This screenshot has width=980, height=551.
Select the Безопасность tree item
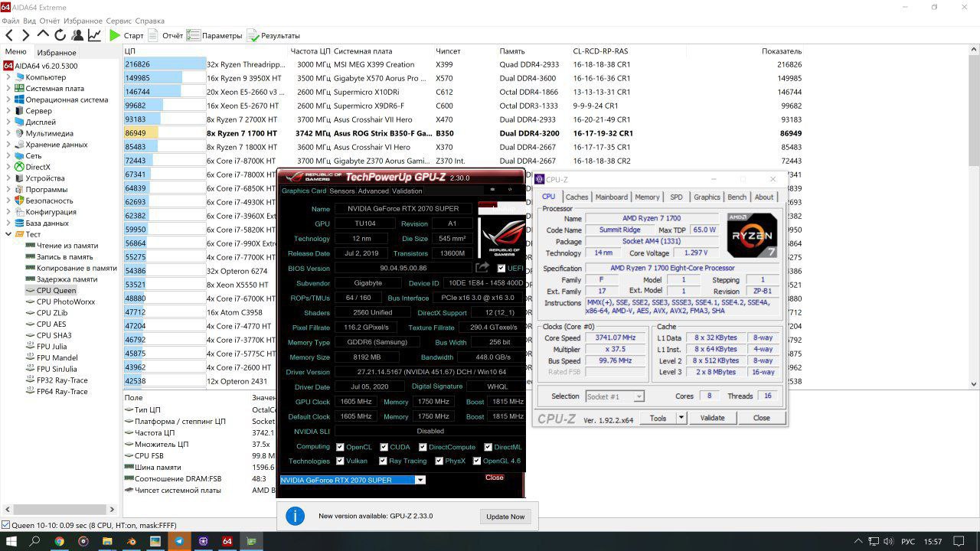click(x=49, y=201)
